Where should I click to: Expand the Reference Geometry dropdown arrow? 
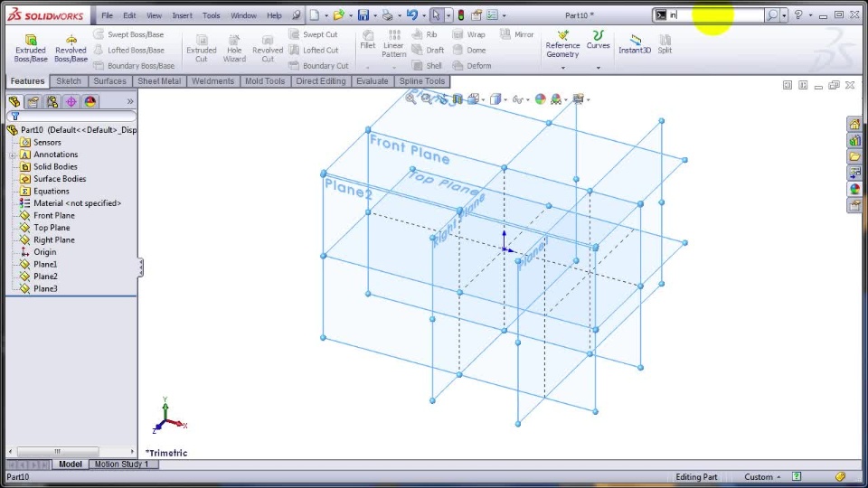tap(563, 68)
